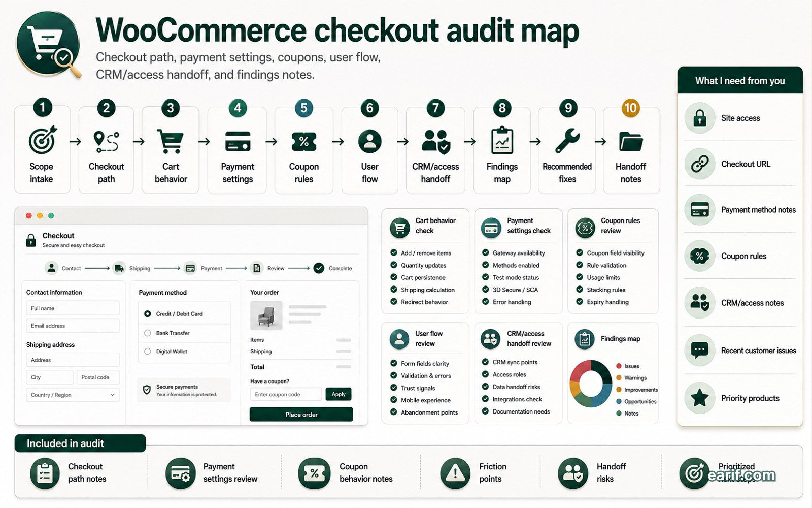Viewport: 812px width, 508px height.
Task: Click the "Stacking rules" list item
Action: coord(601,290)
